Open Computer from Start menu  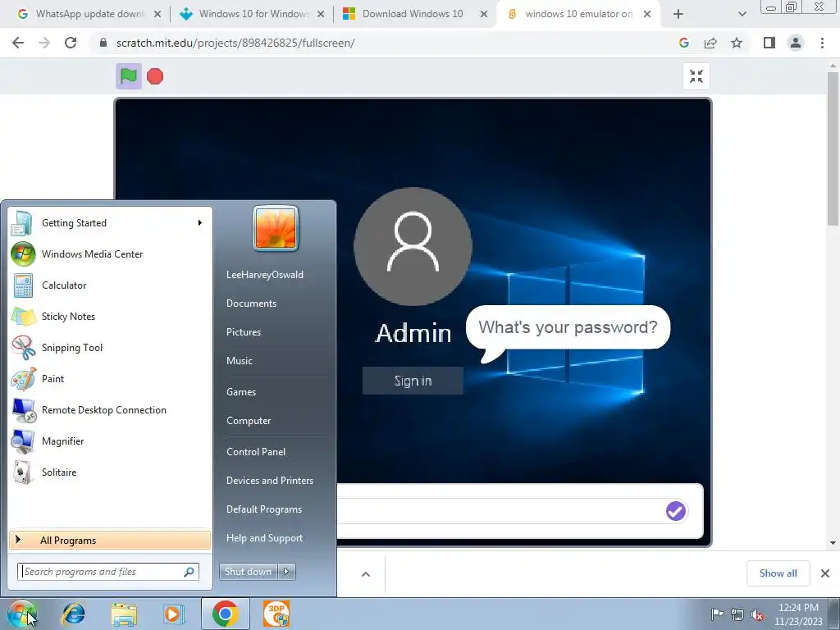point(249,421)
